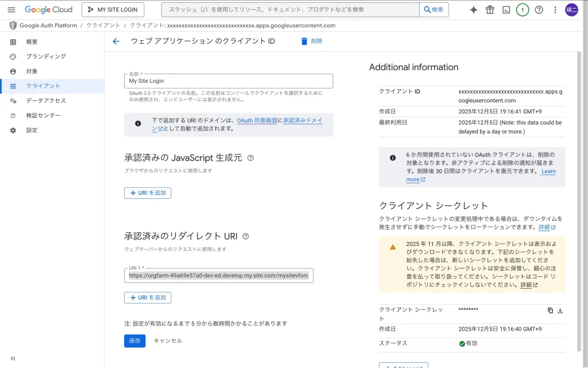This screenshot has width=588, height=368.
Task: Open the gift free trial icon
Action: pos(490,10)
